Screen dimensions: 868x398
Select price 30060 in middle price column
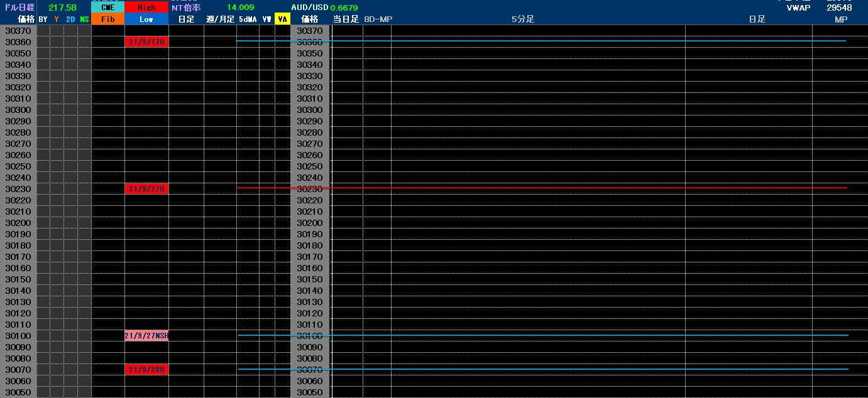tap(309, 381)
